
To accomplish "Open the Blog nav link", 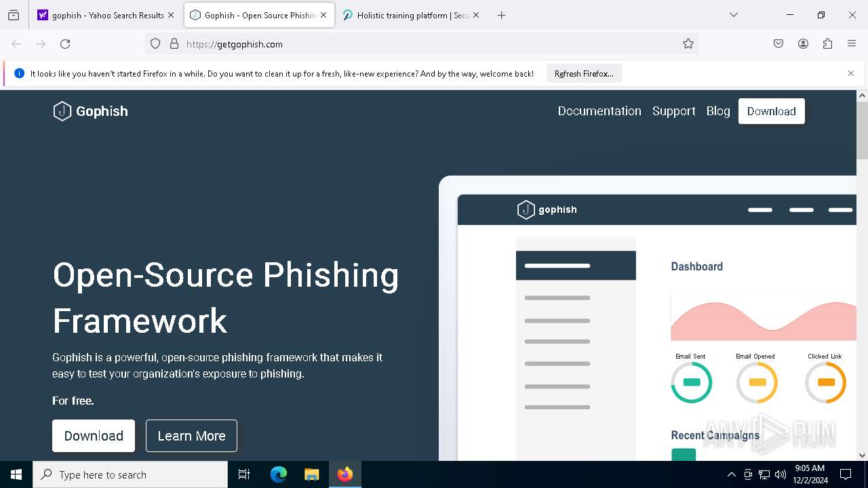I will 718,111.
